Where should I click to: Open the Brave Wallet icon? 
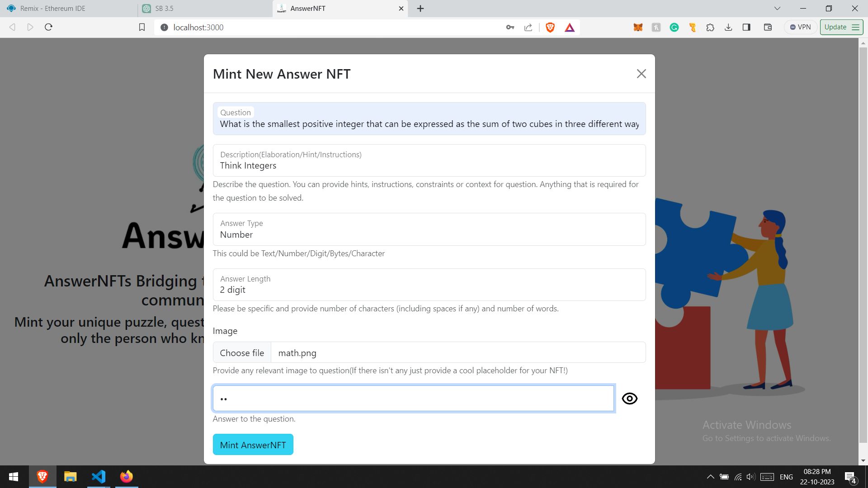pos(768,28)
